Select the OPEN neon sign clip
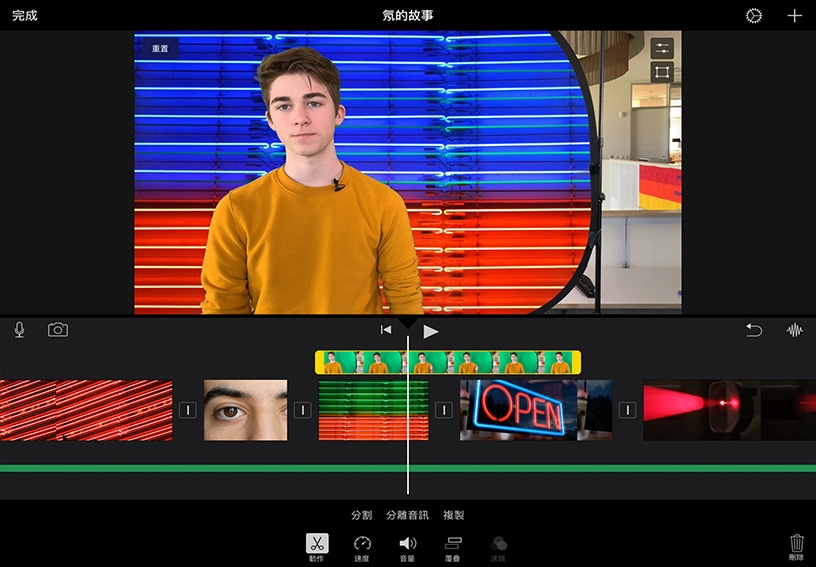816x567 pixels. pos(535,410)
